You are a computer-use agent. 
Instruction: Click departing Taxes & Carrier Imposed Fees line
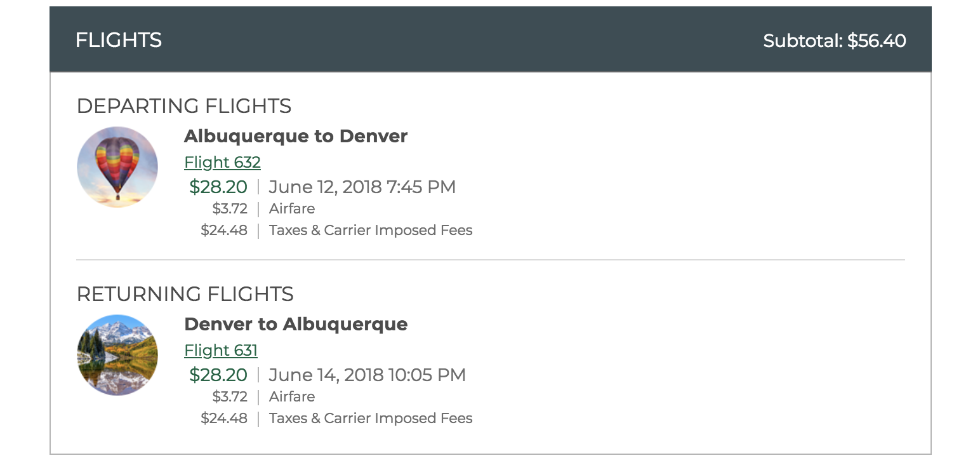coord(370,230)
